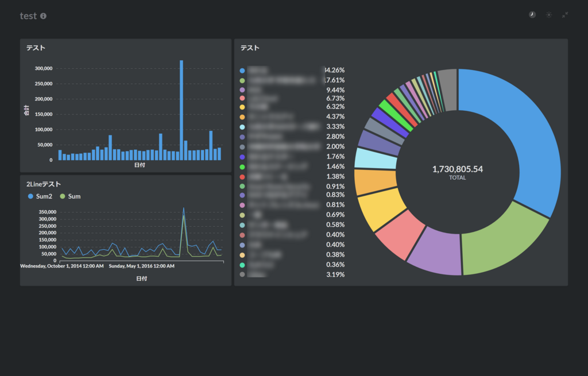Toggle the Sum2 series in the legend
Viewport: 588px width, 376px height.
click(40, 196)
